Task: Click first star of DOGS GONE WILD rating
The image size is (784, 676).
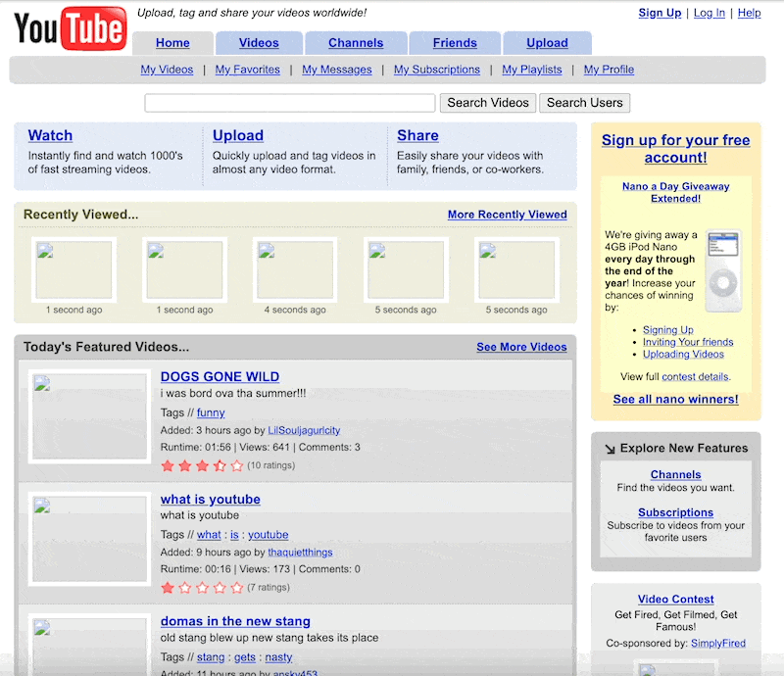Action: click(168, 466)
